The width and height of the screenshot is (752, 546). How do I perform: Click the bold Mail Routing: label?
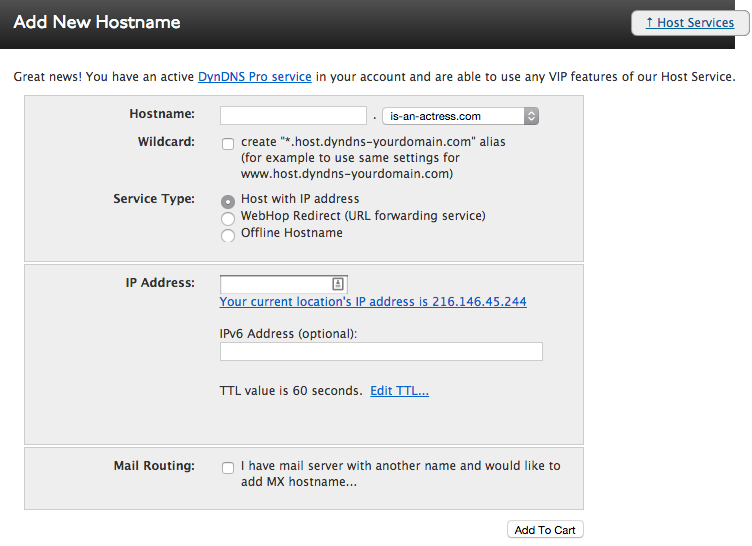point(154,466)
